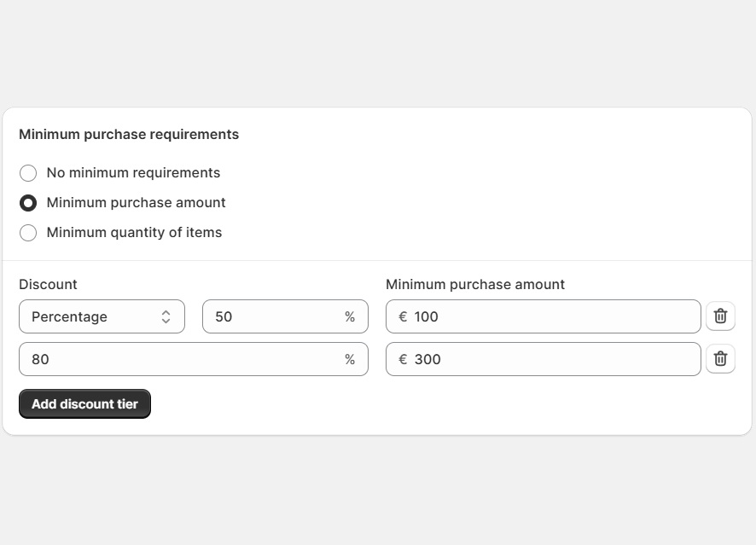The image size is (756, 545).
Task: Focus the discount value field showing 50
Action: point(273,316)
